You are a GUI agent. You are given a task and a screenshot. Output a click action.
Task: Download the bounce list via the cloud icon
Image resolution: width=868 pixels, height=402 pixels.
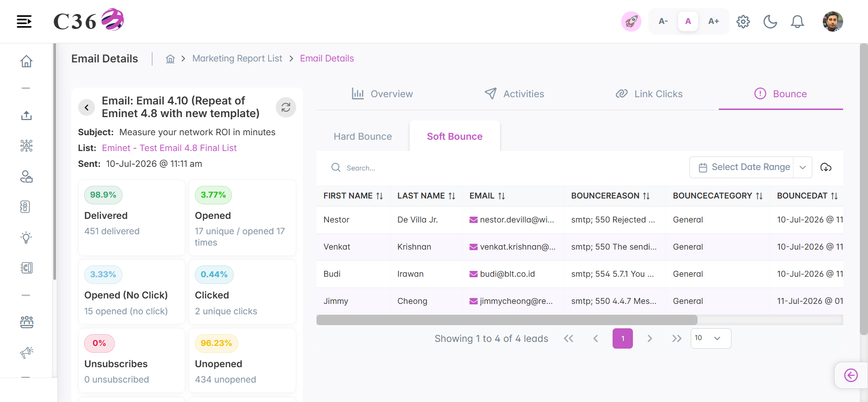pyautogui.click(x=826, y=167)
